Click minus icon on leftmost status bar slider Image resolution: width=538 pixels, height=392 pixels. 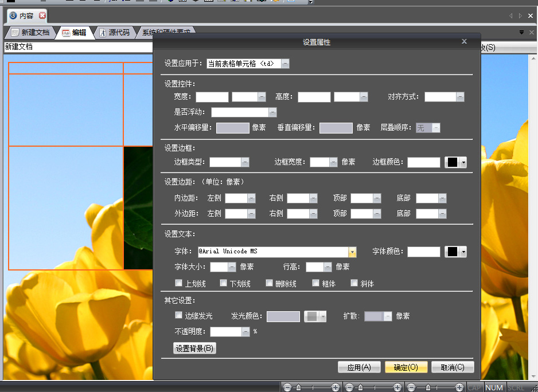pos(287,387)
